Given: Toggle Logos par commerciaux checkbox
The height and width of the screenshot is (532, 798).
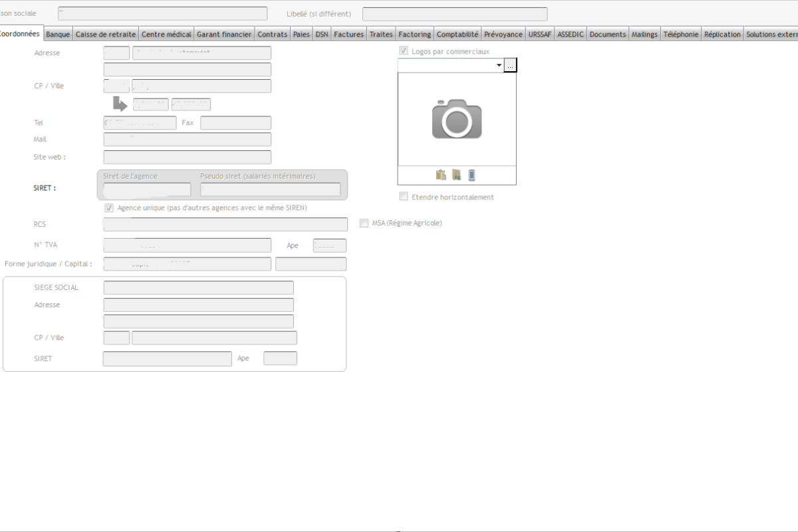Looking at the screenshot, I should [x=403, y=51].
